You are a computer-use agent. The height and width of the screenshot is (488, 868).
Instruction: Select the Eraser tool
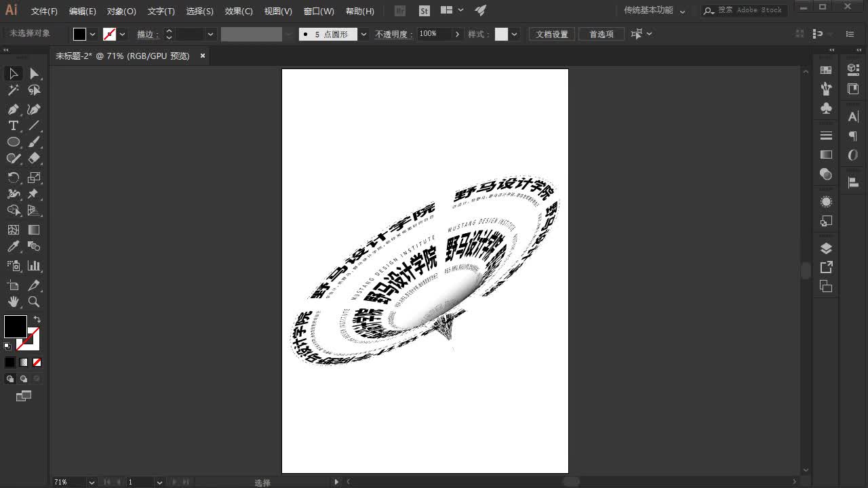coord(34,158)
